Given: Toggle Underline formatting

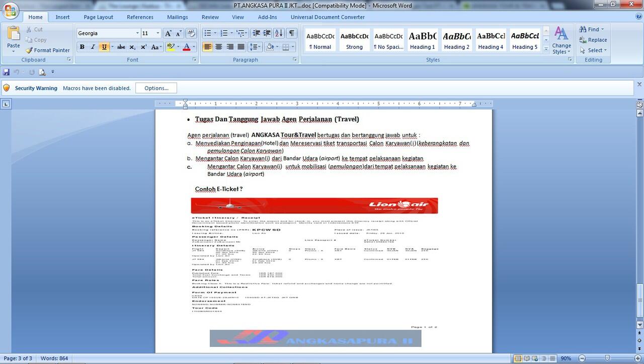Looking at the screenshot, I should tap(104, 47).
